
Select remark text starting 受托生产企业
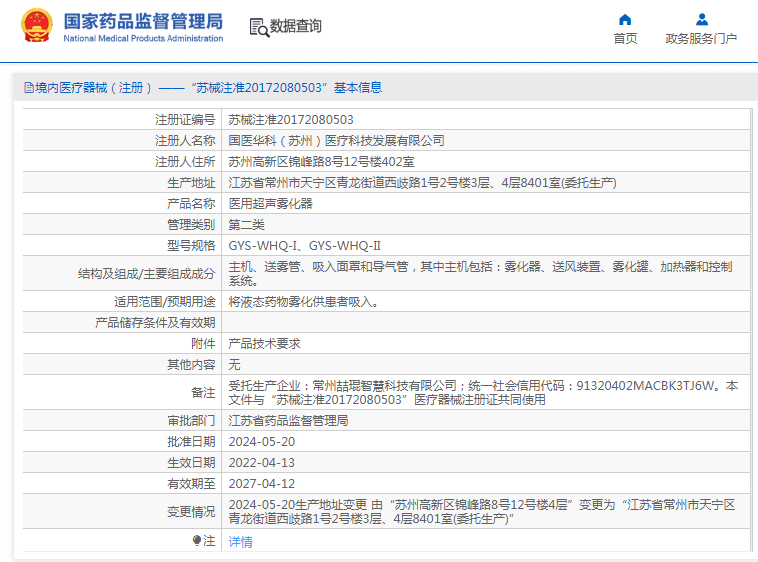click(483, 392)
